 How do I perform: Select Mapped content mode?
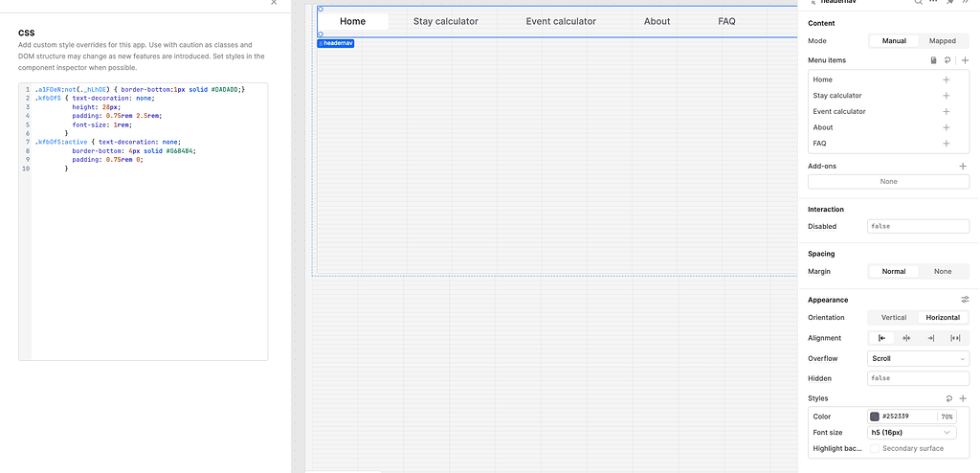point(943,40)
